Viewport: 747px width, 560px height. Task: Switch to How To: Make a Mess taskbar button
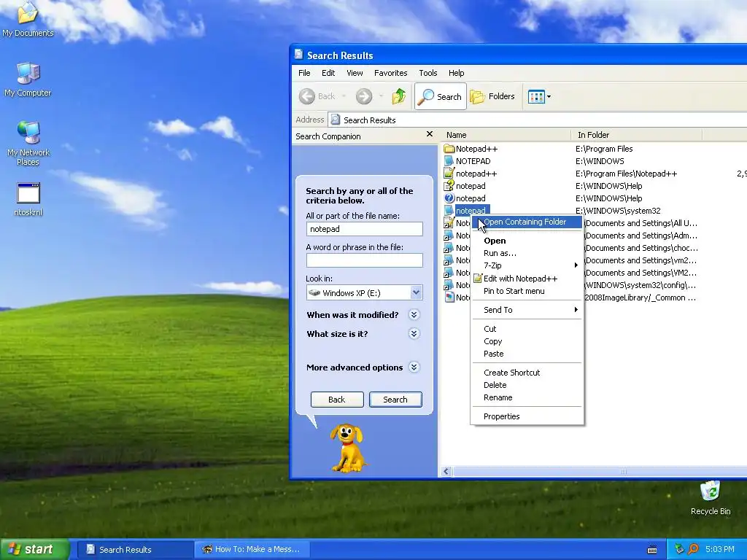(x=252, y=550)
